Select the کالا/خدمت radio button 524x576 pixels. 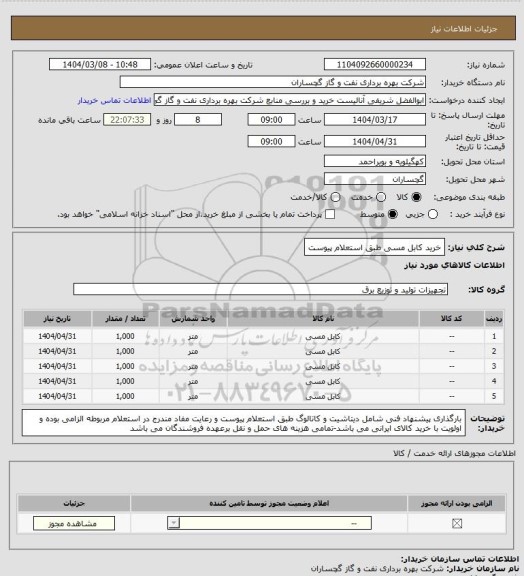click(x=335, y=197)
